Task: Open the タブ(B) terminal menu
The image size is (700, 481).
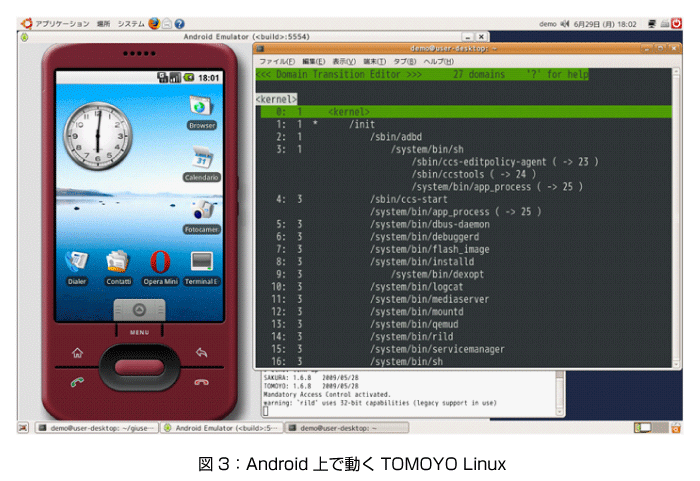Action: point(405,61)
